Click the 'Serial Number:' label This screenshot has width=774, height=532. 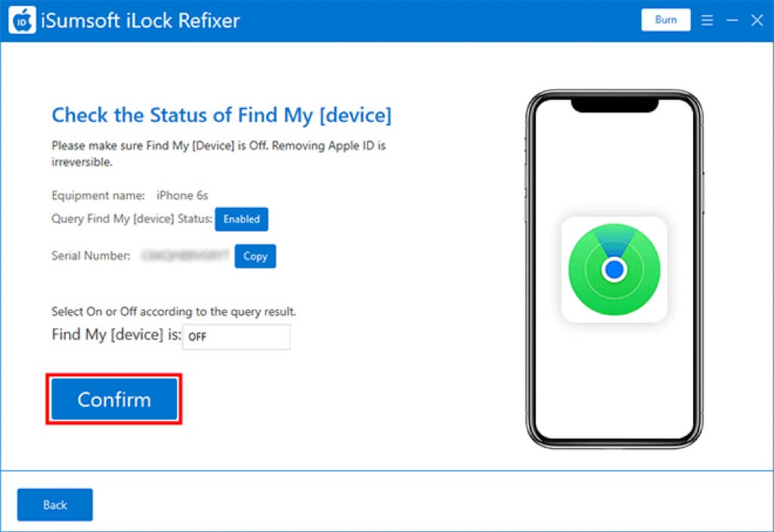click(91, 255)
